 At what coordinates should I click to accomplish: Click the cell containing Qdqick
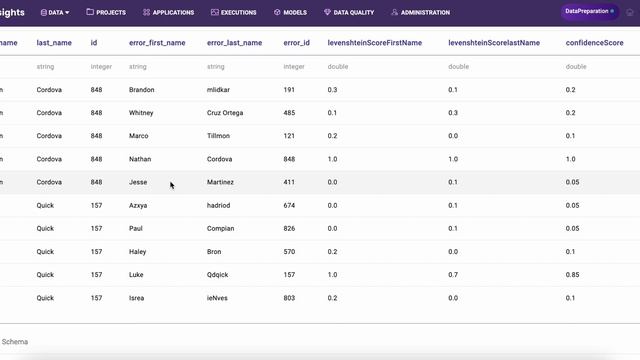click(218, 275)
